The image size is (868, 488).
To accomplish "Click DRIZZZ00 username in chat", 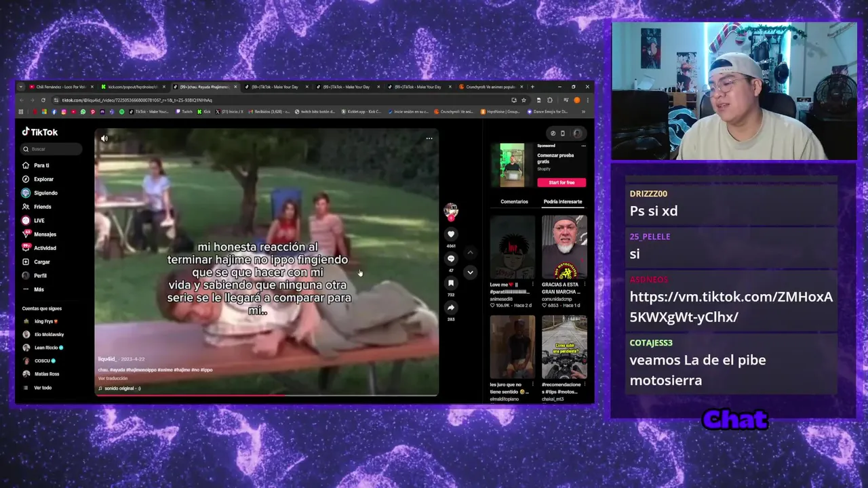I will pyautogui.click(x=648, y=194).
